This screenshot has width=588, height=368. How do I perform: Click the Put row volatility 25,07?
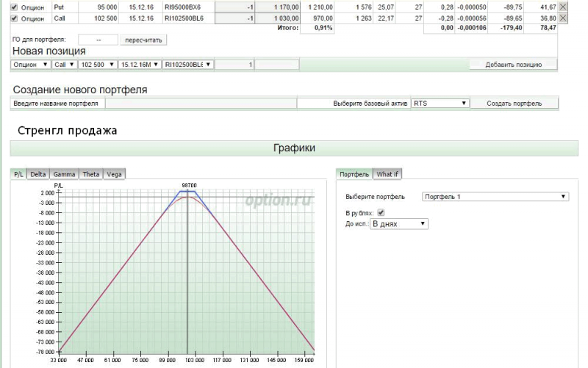386,7
